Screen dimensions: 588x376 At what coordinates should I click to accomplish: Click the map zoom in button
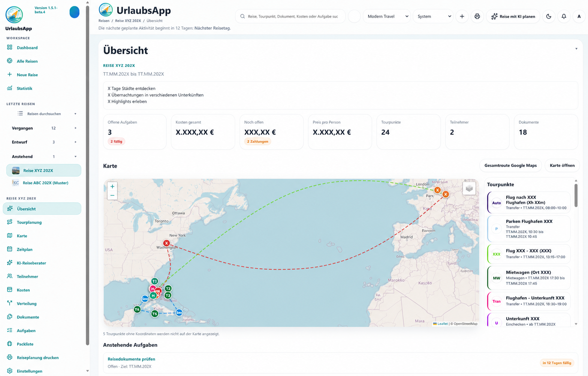[x=112, y=186]
